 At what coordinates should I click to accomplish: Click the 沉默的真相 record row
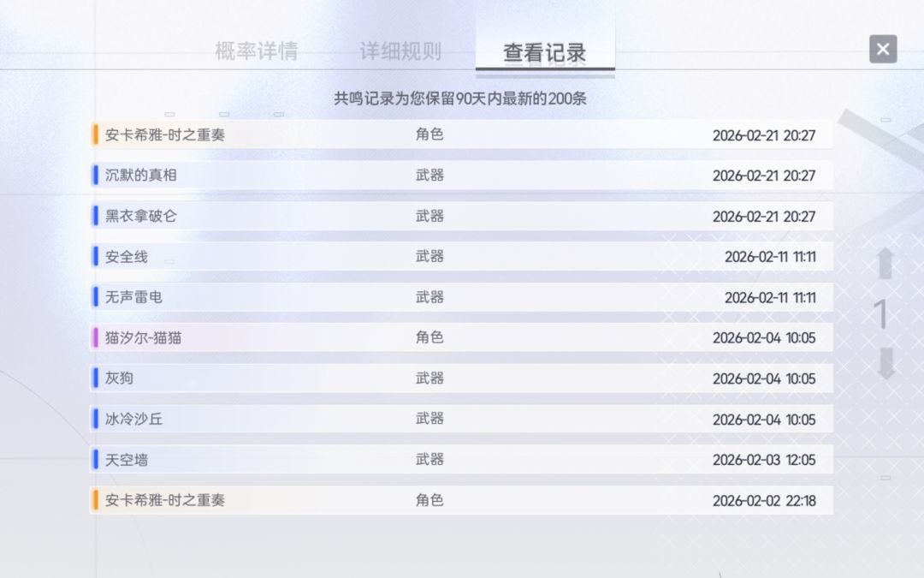(x=461, y=176)
